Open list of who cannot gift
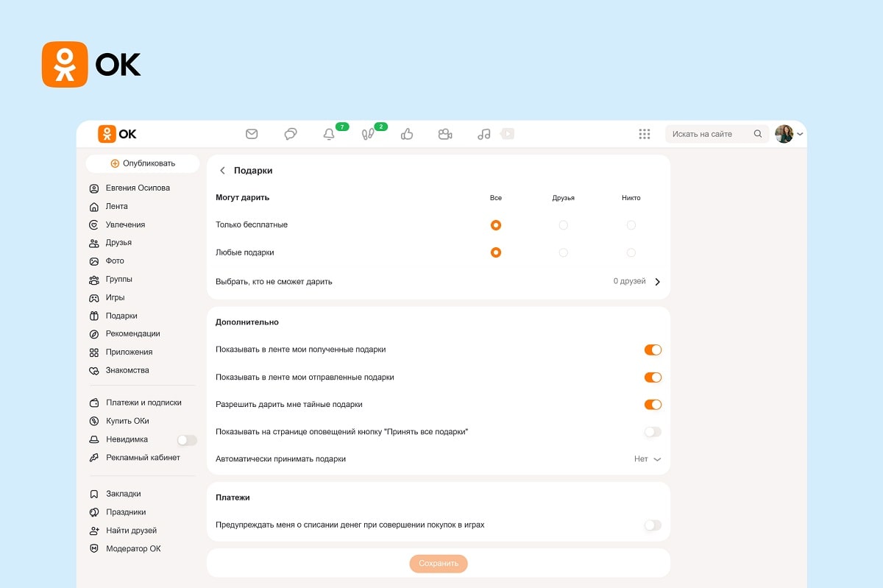Viewport: 883px width, 588px height. (657, 282)
